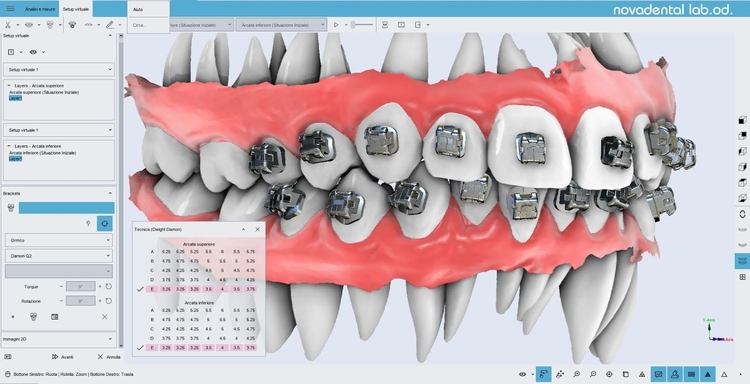
Task: Click the pin marker icon in Brackets
Action: (x=88, y=223)
